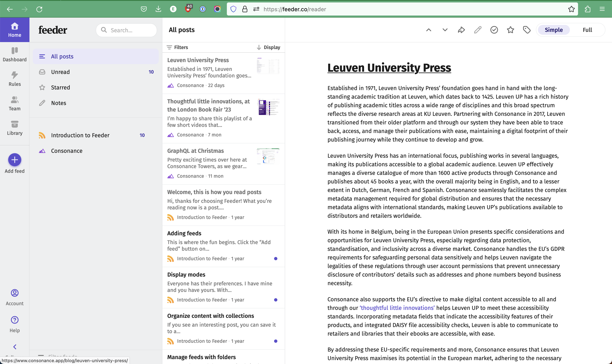Viewport: 612px width, 364px height.
Task: Select the Notes list
Action: tap(96, 103)
